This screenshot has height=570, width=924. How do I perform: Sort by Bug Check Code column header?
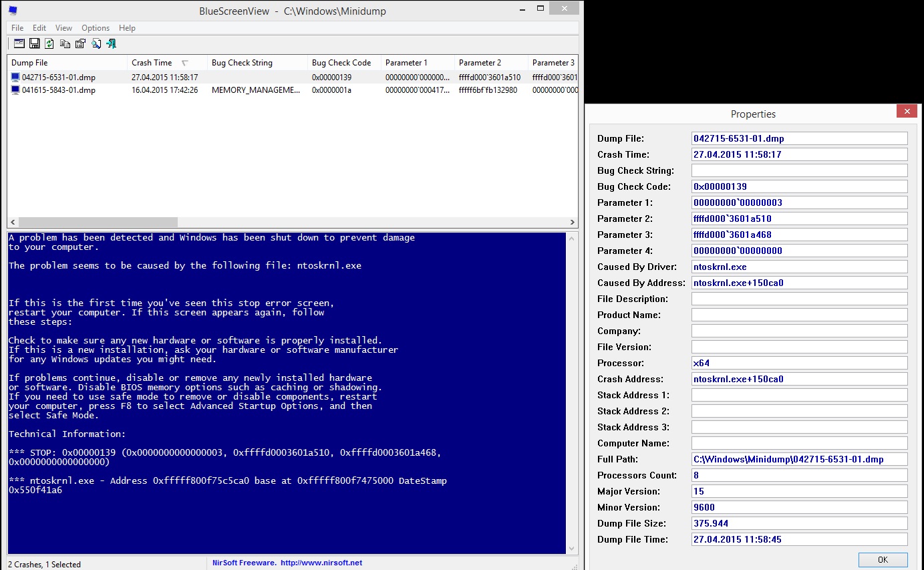(344, 63)
